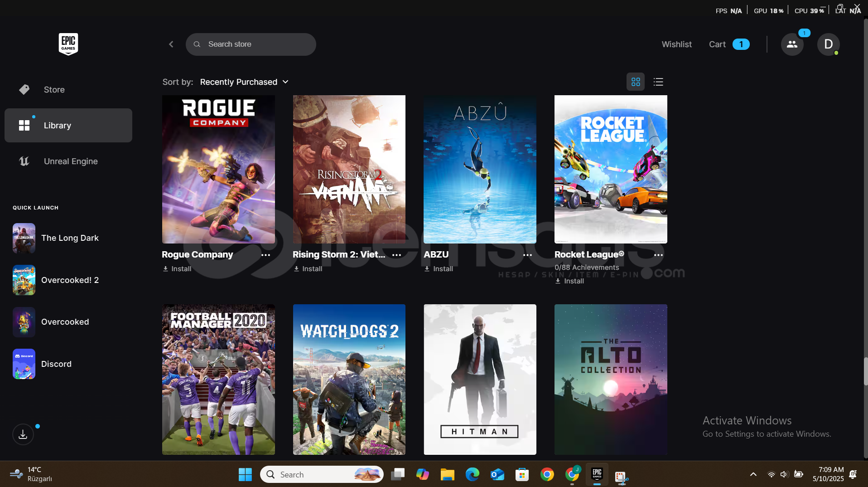Launch Discord quick launch icon
The height and width of the screenshot is (487, 868).
click(x=24, y=364)
